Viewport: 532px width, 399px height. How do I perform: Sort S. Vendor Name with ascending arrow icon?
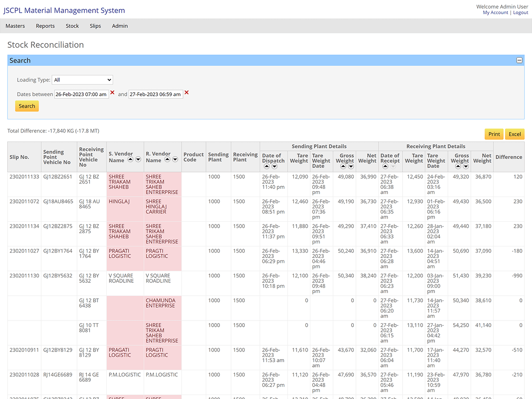pos(130,160)
